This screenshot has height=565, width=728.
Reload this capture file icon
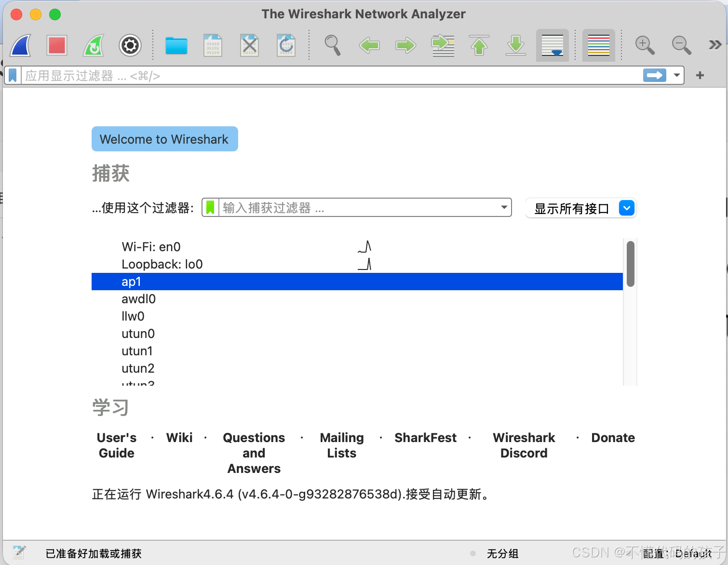(286, 45)
